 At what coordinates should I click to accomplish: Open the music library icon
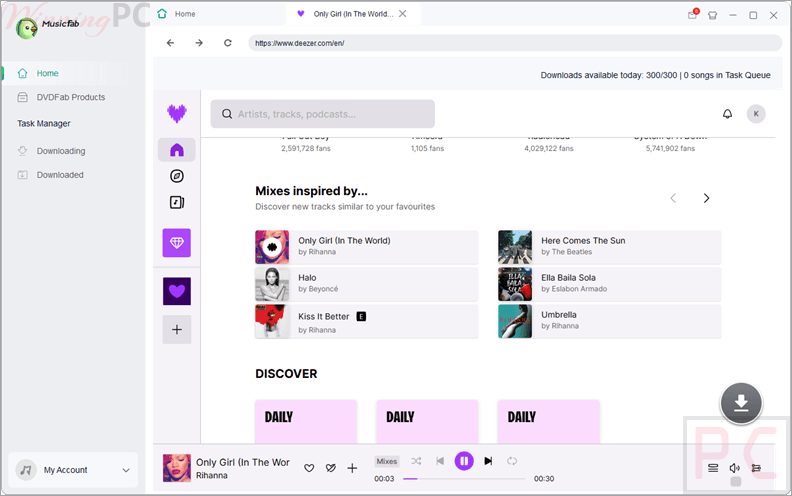(x=177, y=203)
